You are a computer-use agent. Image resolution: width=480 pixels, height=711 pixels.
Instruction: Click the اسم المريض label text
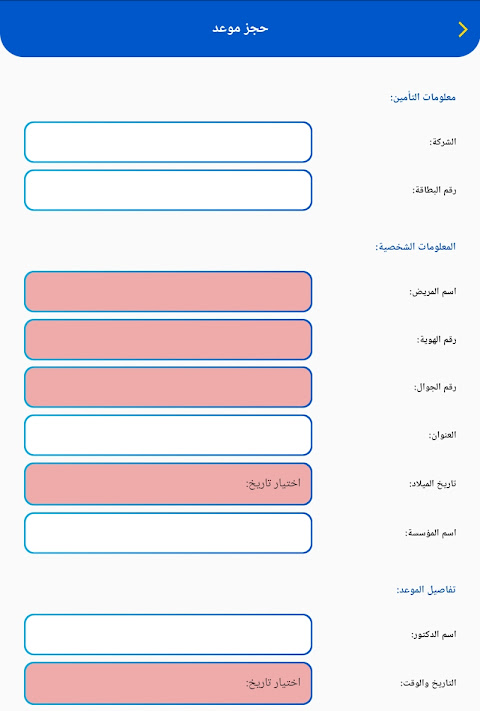click(433, 292)
